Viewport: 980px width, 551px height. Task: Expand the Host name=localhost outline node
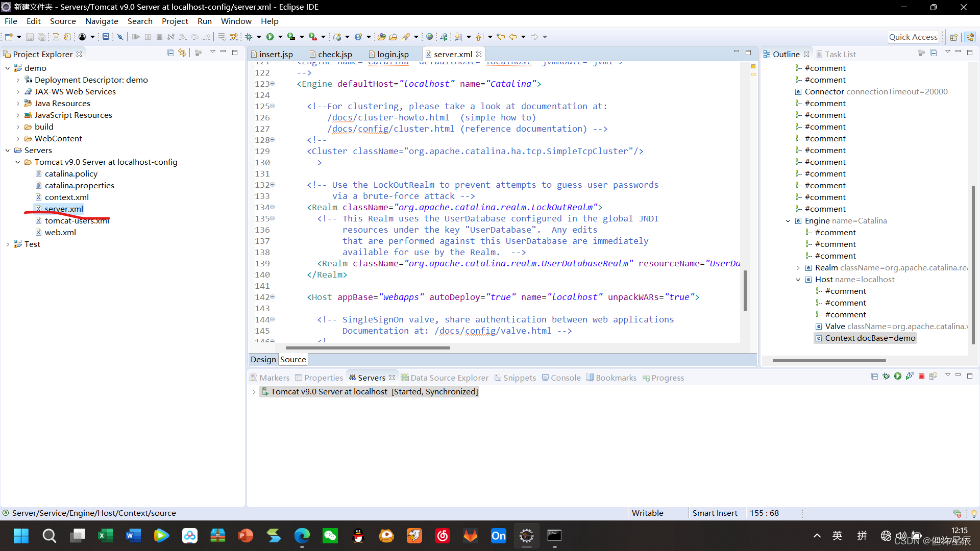pos(798,280)
